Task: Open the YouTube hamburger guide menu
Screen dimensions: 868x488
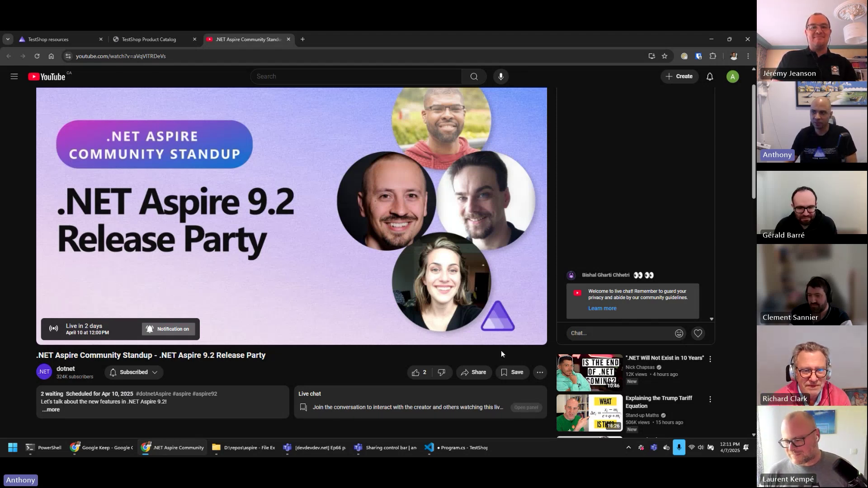Action: pyautogui.click(x=14, y=76)
